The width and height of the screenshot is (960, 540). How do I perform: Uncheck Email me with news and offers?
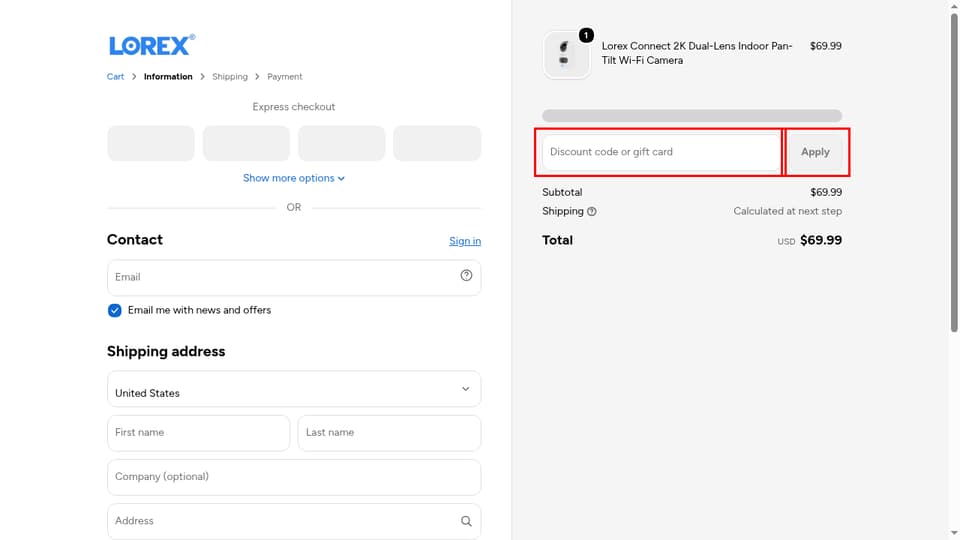[114, 310]
